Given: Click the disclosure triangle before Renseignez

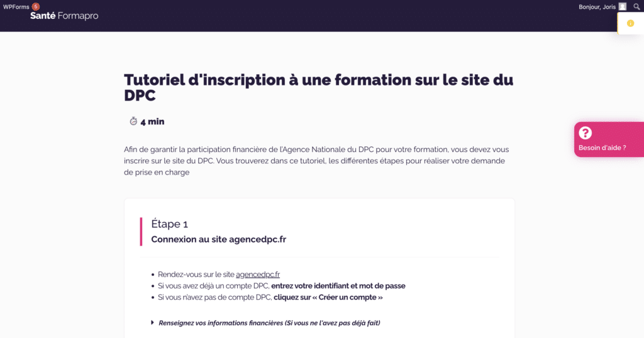Looking at the screenshot, I should click(152, 322).
